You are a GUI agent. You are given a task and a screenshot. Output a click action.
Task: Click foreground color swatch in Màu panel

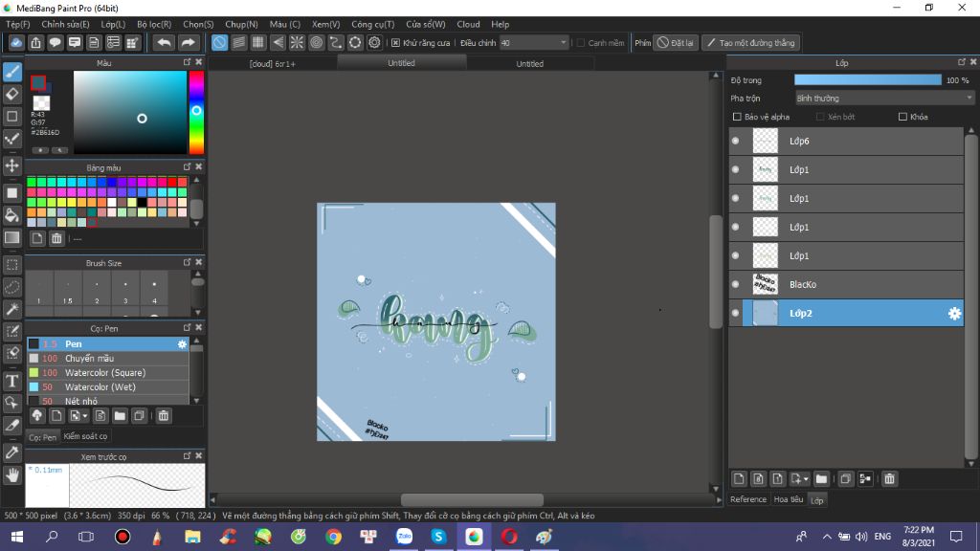click(x=38, y=83)
